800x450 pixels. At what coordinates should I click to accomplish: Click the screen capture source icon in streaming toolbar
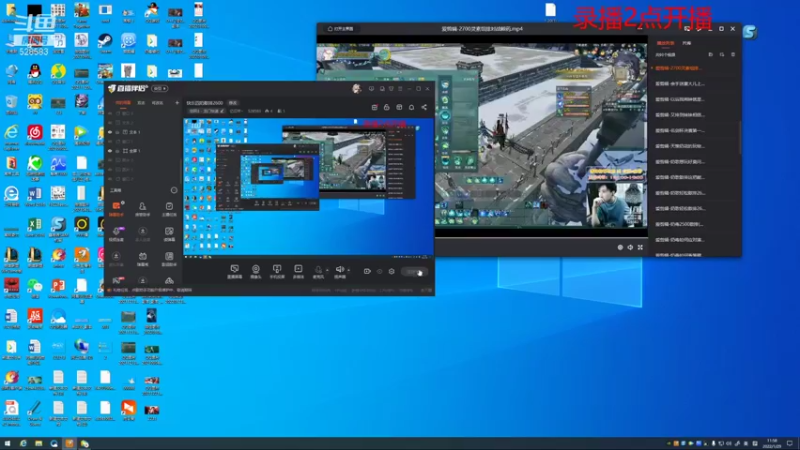point(235,269)
